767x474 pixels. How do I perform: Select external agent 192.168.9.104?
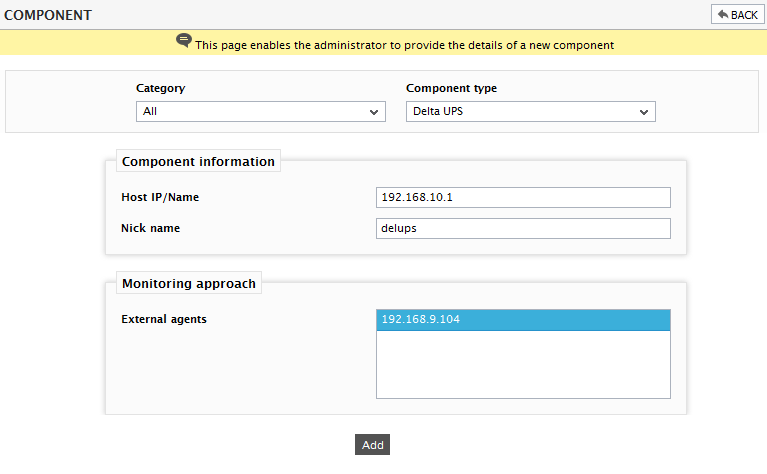(x=523, y=319)
